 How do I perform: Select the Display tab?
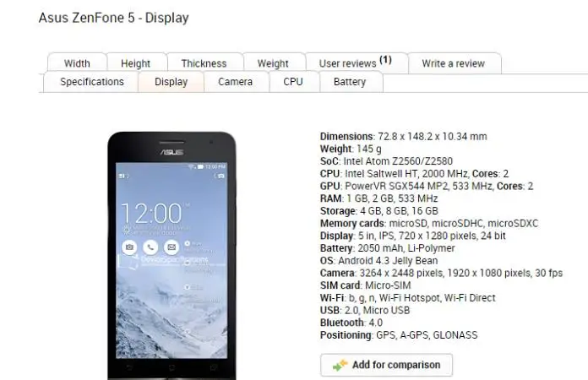(x=171, y=82)
